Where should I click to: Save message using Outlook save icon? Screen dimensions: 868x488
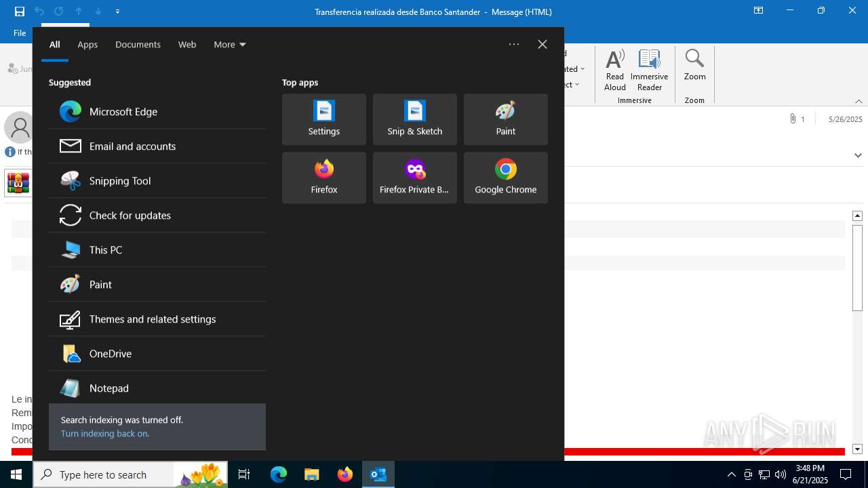click(x=20, y=12)
